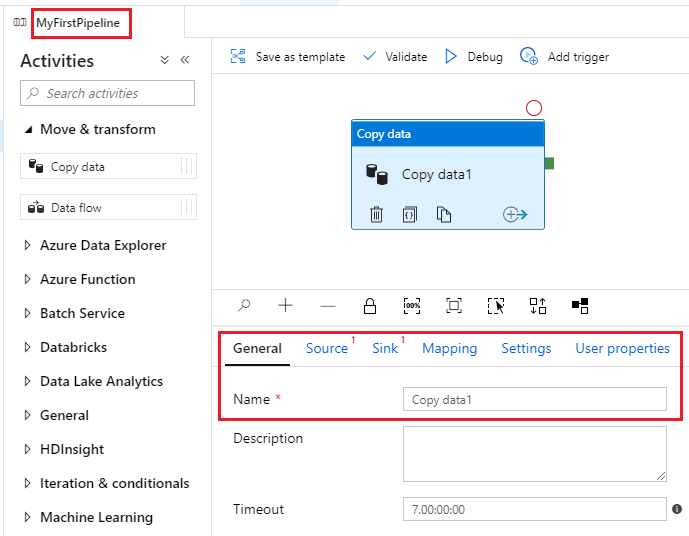Zoom in with the plus icon
689x536 pixels.
[286, 306]
